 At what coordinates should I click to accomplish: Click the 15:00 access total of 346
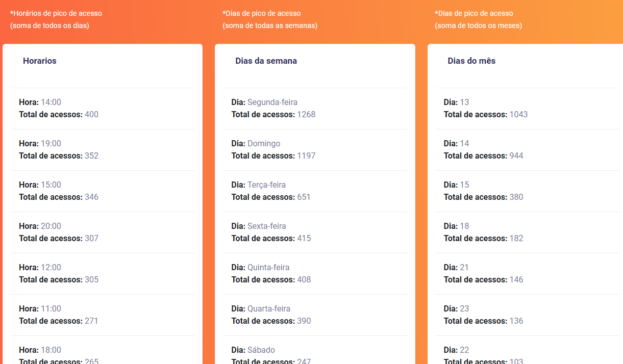tap(59, 197)
